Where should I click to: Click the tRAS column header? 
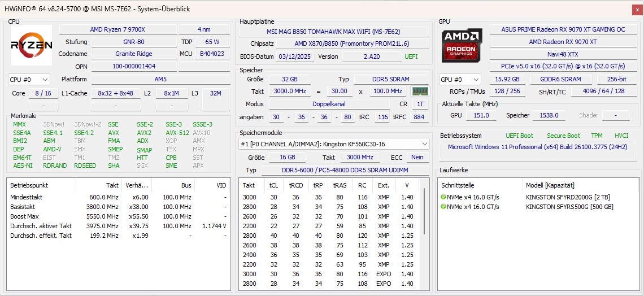coord(341,185)
